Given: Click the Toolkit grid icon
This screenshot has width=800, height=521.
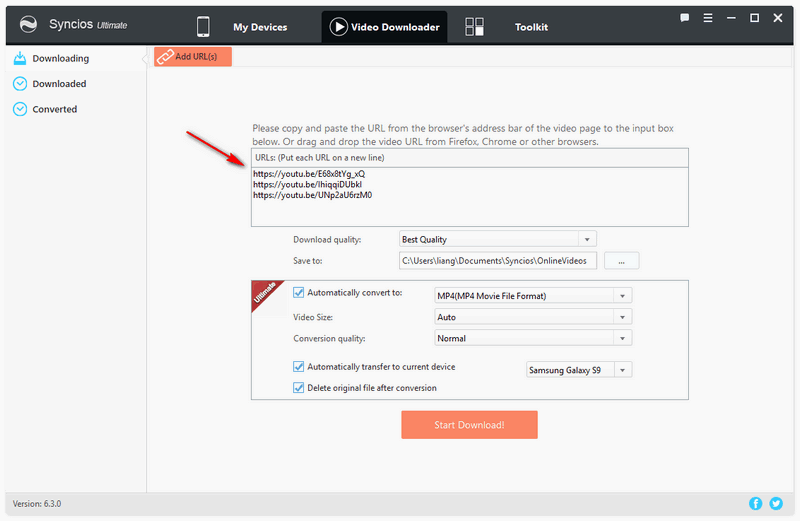Looking at the screenshot, I should [474, 27].
